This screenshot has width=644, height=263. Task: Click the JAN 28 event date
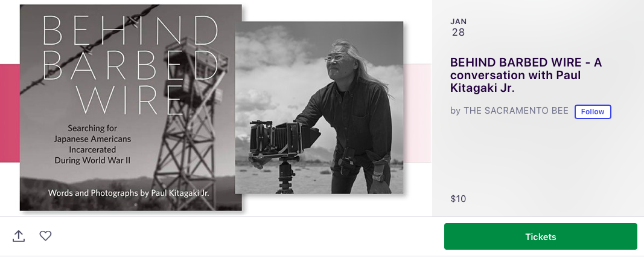click(x=458, y=27)
